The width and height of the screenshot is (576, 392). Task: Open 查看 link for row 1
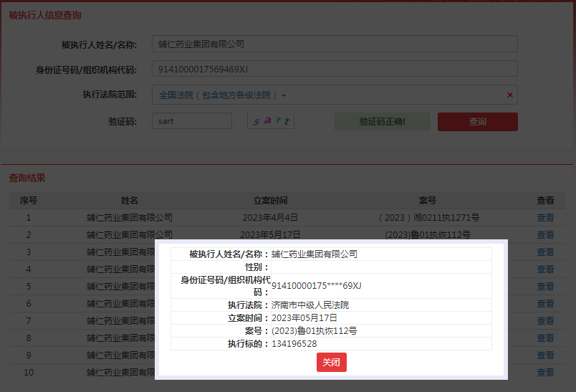545,217
